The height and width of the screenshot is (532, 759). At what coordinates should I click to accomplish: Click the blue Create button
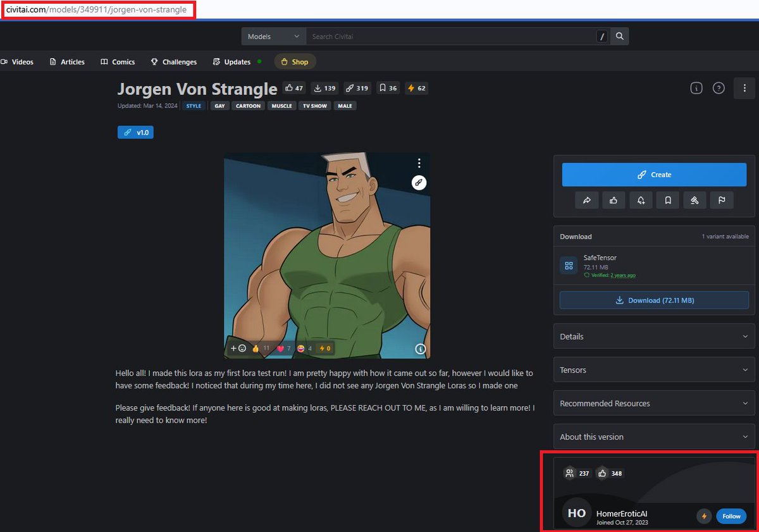[654, 175]
